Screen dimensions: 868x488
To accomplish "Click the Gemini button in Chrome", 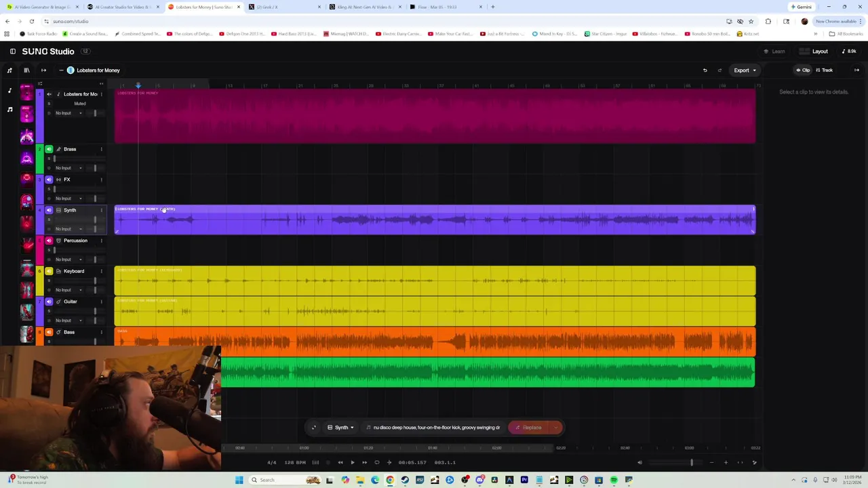I will point(801,7).
